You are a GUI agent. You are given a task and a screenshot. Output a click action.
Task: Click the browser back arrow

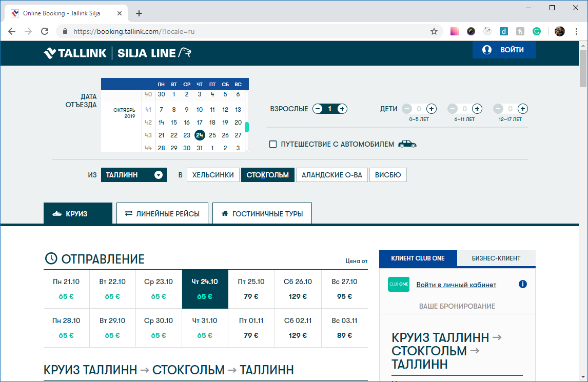pos(12,31)
